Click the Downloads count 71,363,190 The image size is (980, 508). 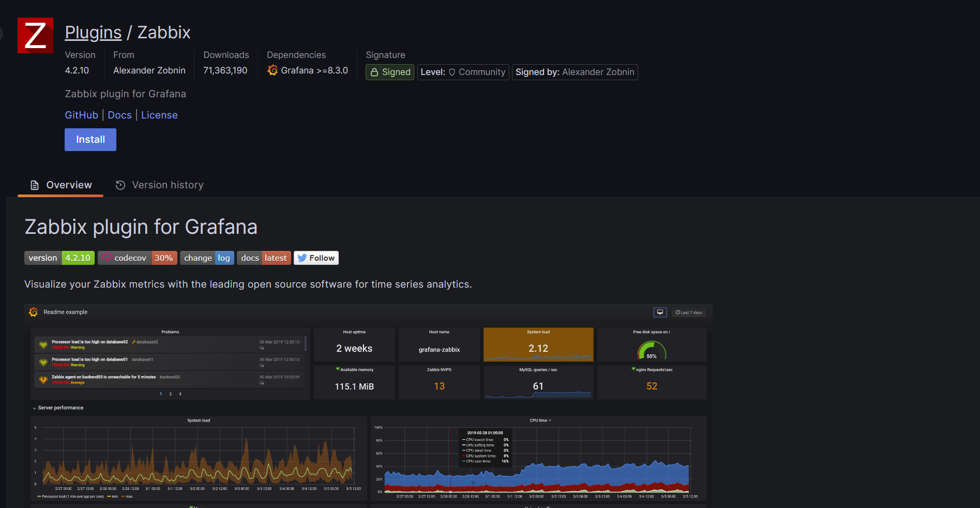225,70
